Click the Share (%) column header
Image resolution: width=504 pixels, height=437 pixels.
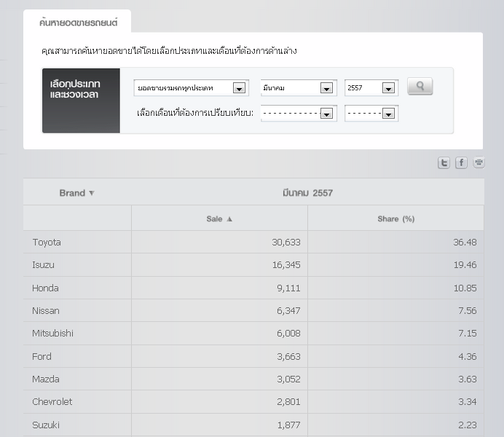tap(395, 219)
